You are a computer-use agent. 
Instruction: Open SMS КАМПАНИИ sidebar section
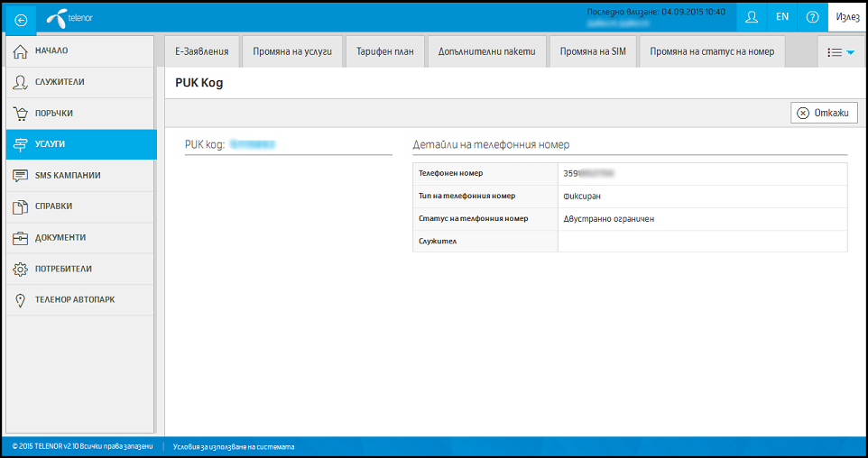point(80,176)
